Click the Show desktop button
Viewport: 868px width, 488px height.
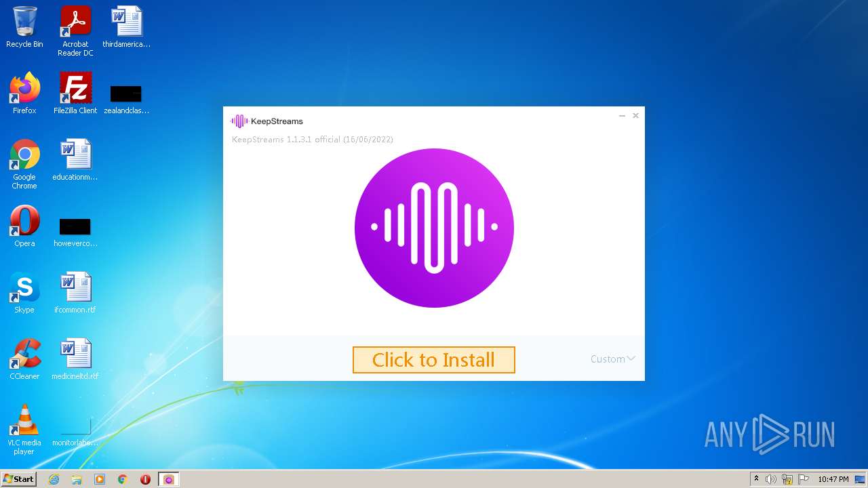pyautogui.click(x=861, y=479)
